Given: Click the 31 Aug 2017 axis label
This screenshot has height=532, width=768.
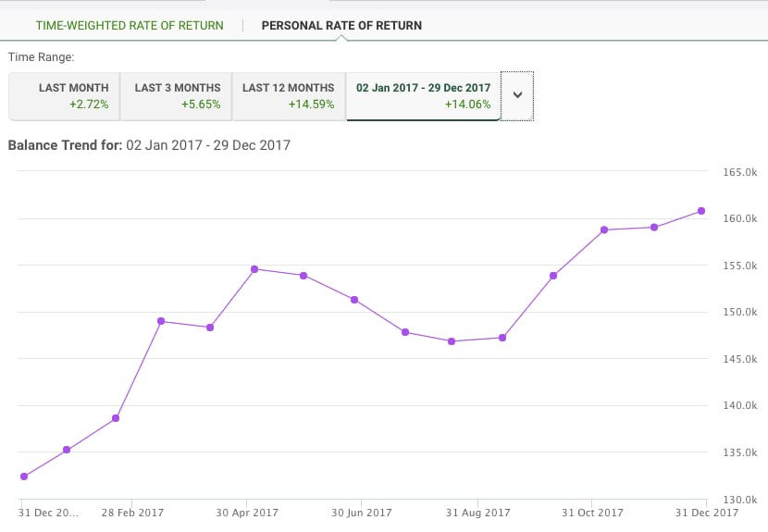Looking at the screenshot, I should point(478,513).
